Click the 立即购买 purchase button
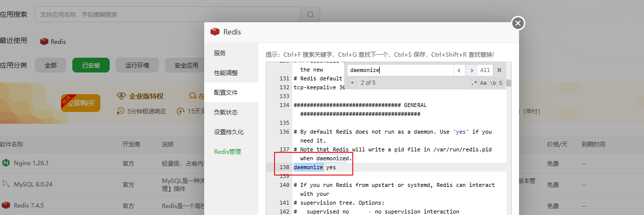The height and width of the screenshot is (215, 644). click(81, 103)
